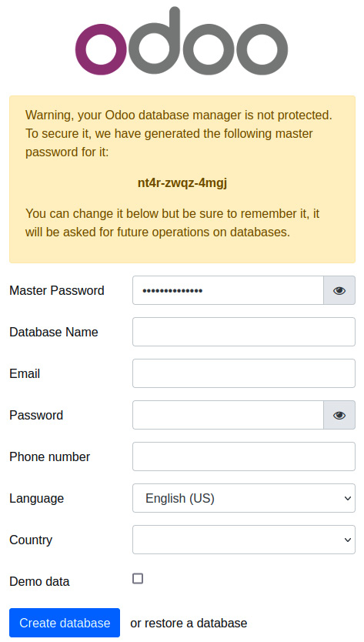Focus the Master Password input field
This screenshot has width=364, height=642.
coord(228,290)
